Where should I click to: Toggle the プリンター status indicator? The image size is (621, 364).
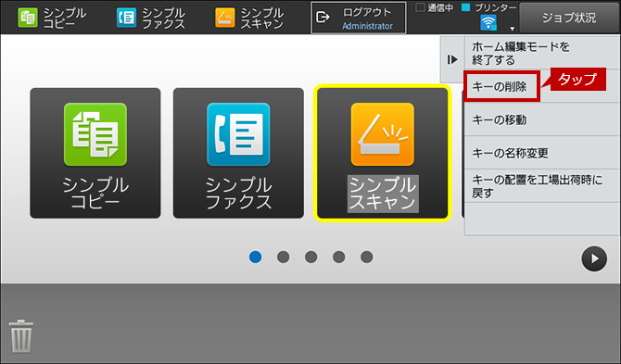(466, 7)
